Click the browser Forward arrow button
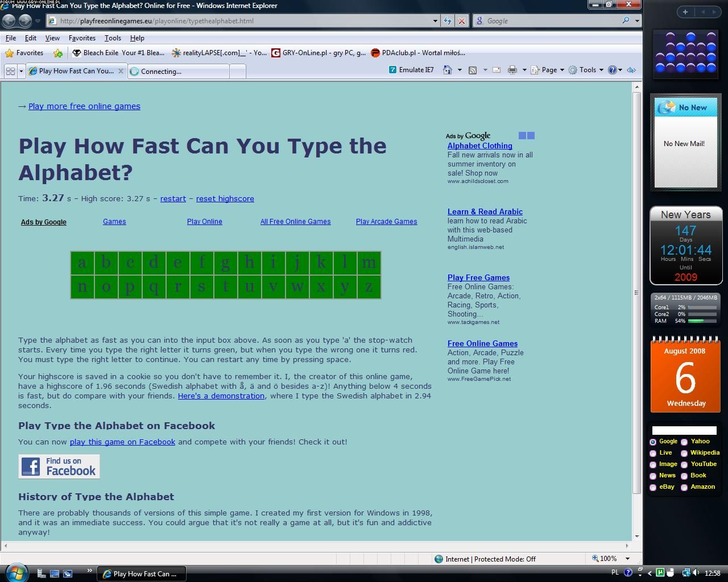This screenshot has height=582, width=728. point(25,20)
